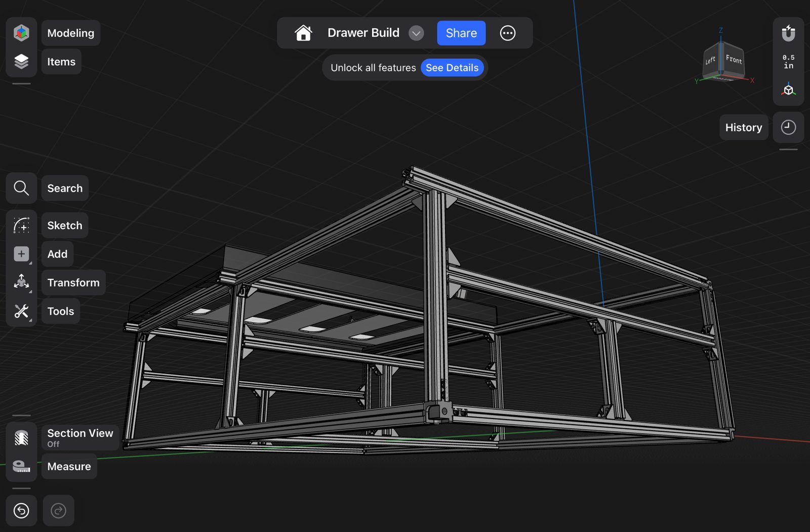The width and height of the screenshot is (810, 532).
Task: Open the Items layers icon
Action: tap(21, 61)
